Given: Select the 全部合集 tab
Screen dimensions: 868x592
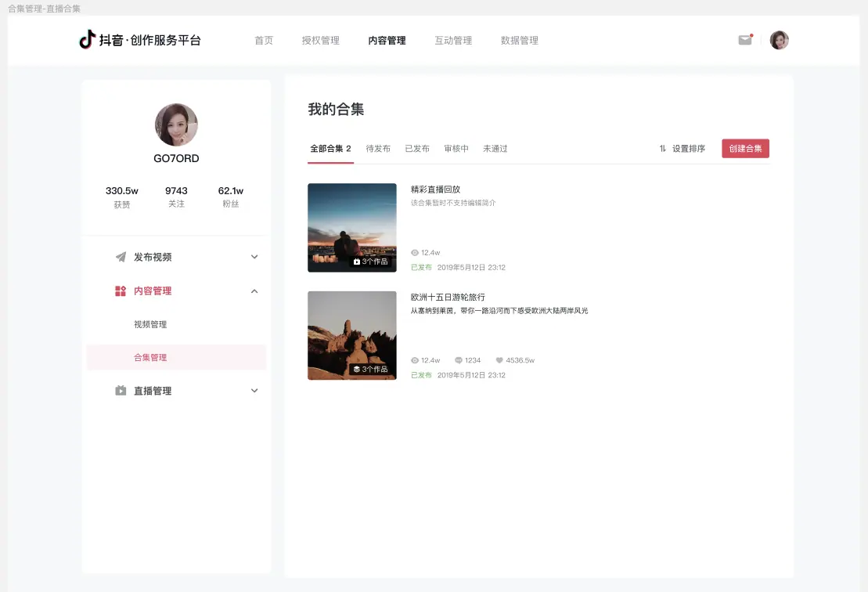Looking at the screenshot, I should click(x=330, y=149).
